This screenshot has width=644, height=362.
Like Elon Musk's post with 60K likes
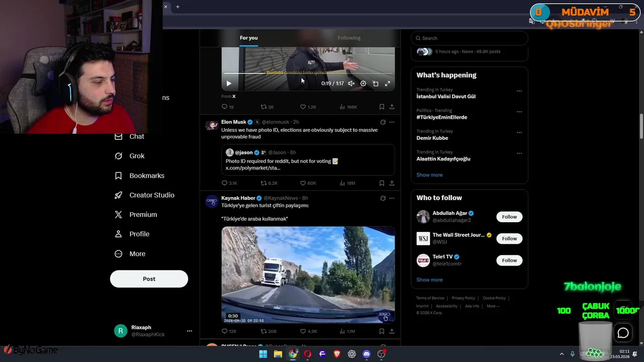click(308, 183)
